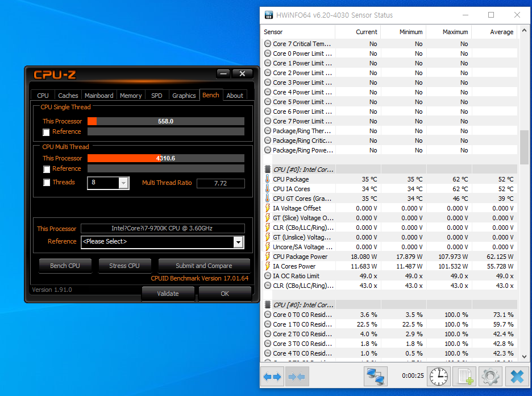This screenshot has width=532, height=396.
Task: Click the Core 7 Critical Temperature icon
Action: pyautogui.click(x=268, y=43)
